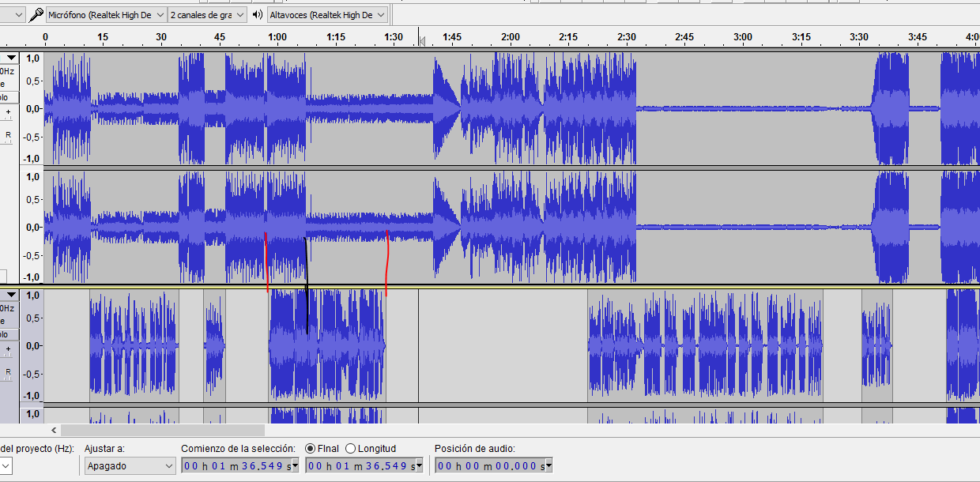Open the second track's menu triangle
The image size is (980, 482).
11,295
